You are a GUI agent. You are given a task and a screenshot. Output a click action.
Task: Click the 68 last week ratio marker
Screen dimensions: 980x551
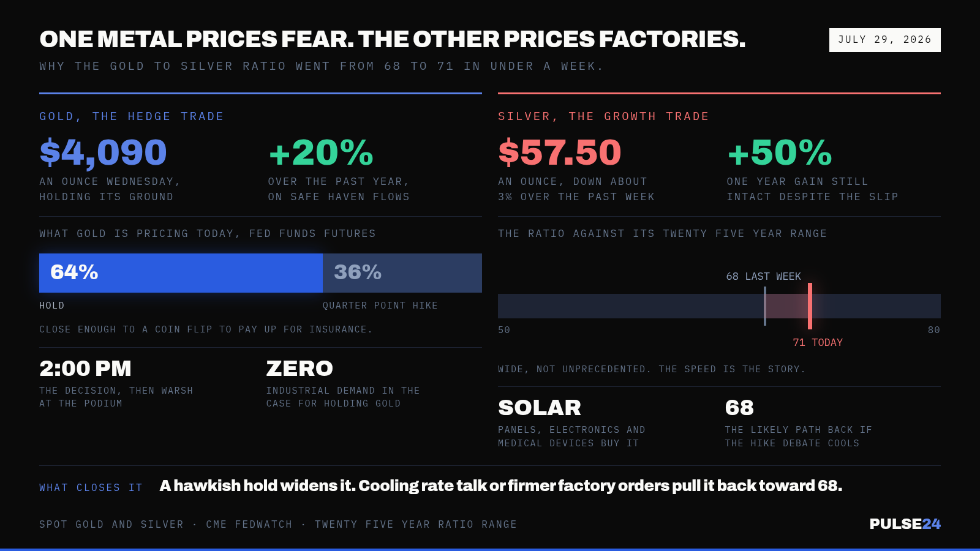pos(765,306)
